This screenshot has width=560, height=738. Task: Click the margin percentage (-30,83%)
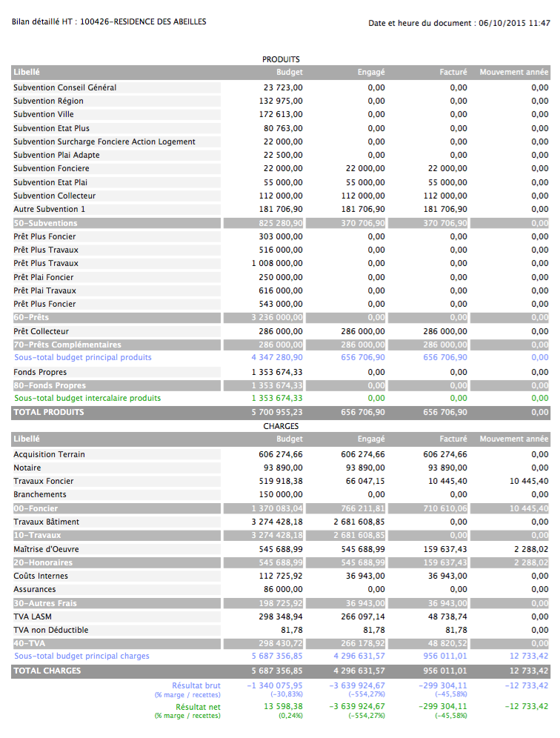(x=287, y=694)
